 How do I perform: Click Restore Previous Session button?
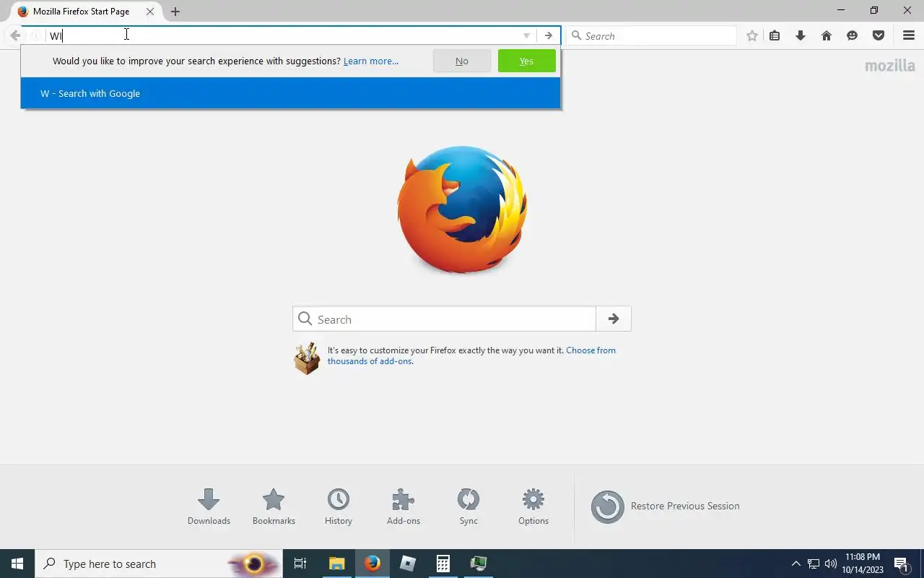coord(666,506)
